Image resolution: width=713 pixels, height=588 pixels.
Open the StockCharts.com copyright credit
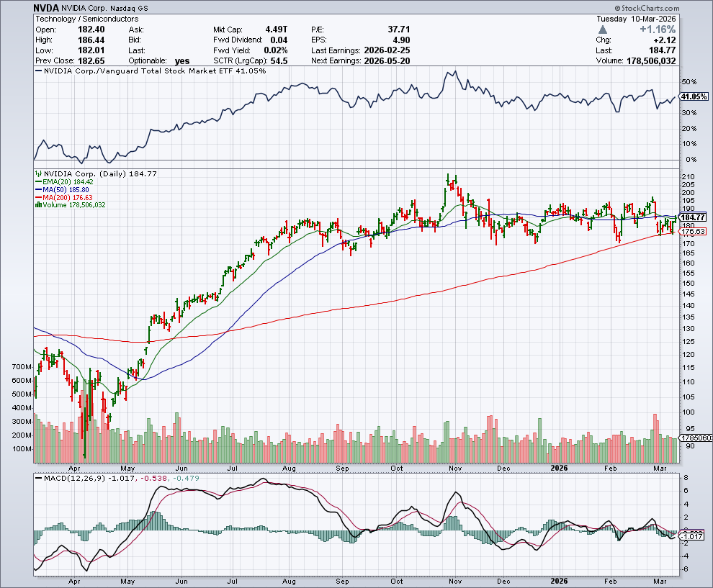(x=647, y=8)
